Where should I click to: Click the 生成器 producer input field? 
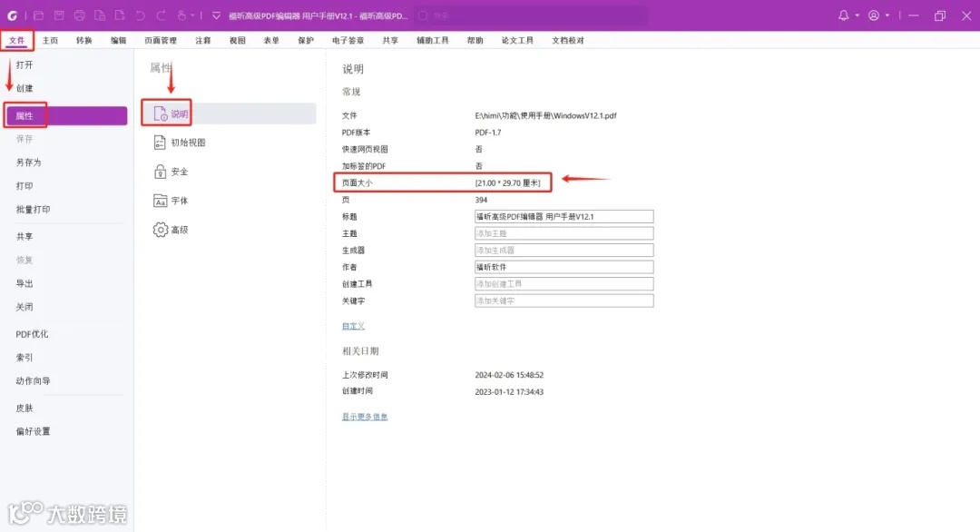pos(563,250)
